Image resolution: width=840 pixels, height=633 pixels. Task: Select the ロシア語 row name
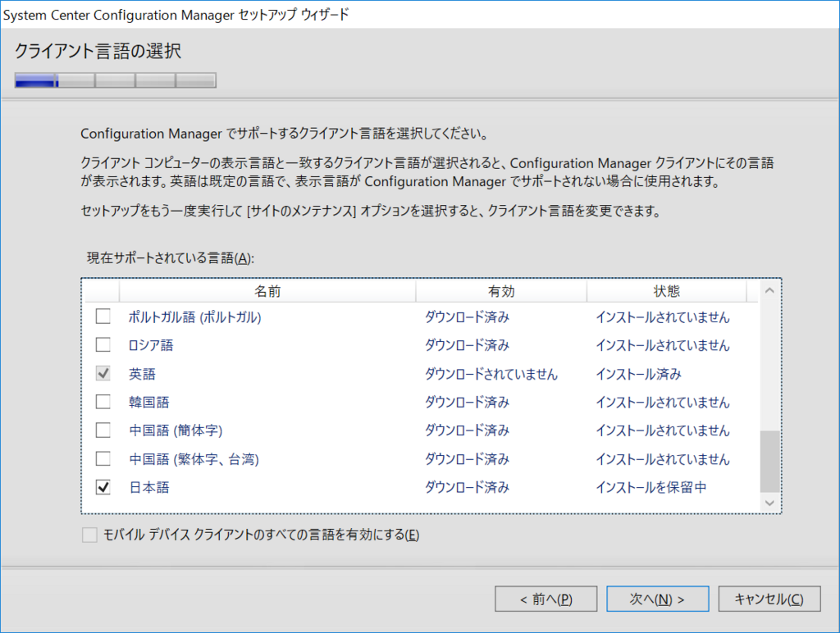click(x=151, y=345)
